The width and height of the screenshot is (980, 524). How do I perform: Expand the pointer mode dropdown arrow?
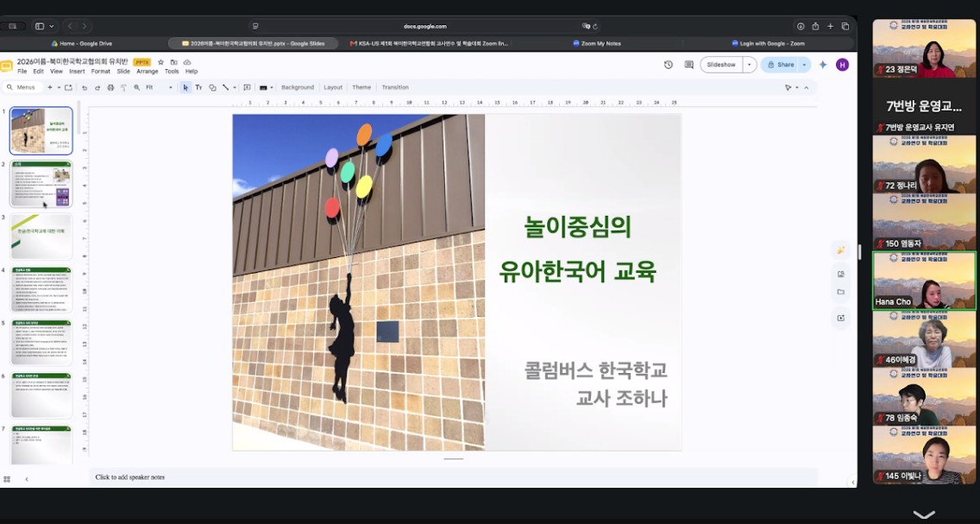click(797, 87)
